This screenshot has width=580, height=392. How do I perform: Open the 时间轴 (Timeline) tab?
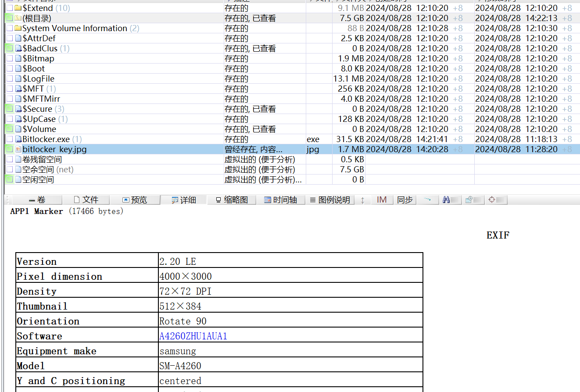click(x=282, y=200)
